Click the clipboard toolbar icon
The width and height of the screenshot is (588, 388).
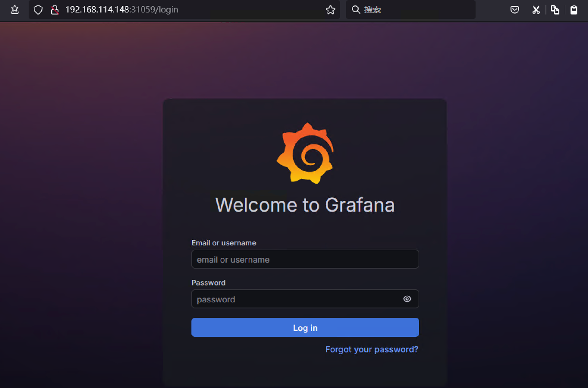tap(574, 10)
